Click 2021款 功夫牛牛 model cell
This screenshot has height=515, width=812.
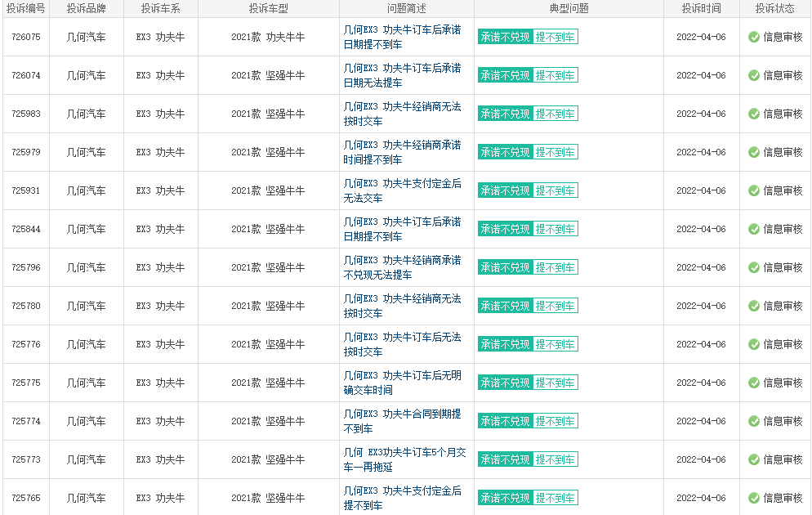point(268,37)
